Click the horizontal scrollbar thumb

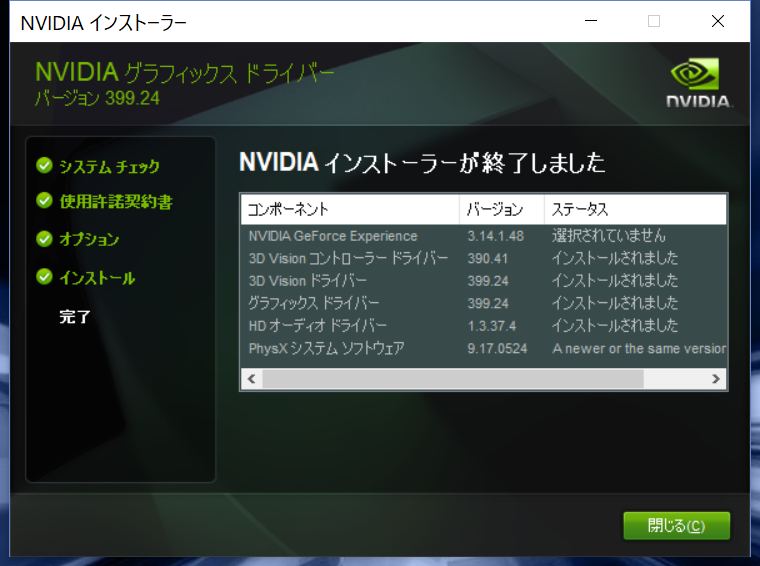(x=453, y=379)
